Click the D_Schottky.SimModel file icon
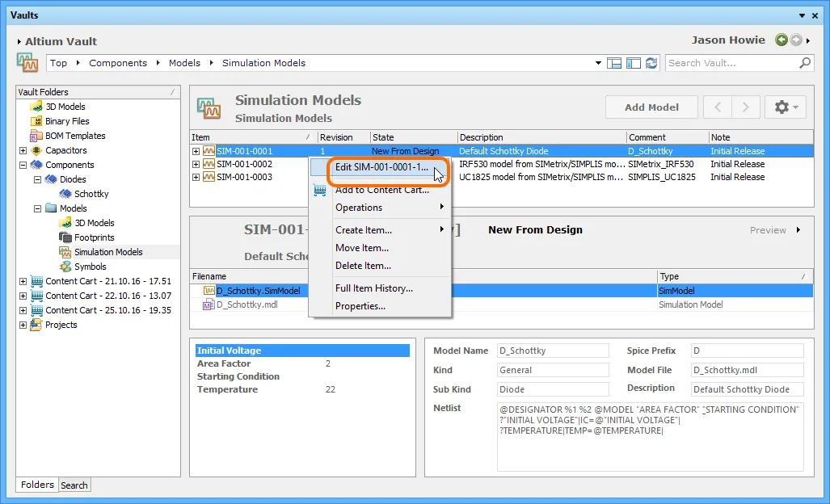This screenshot has width=830, height=504. click(x=209, y=290)
